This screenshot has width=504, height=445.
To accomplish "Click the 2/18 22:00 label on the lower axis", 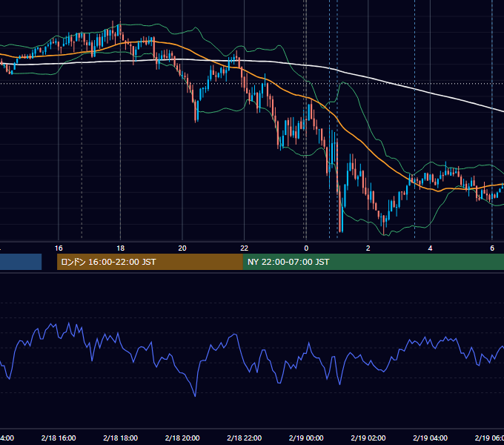I will click(x=245, y=438).
